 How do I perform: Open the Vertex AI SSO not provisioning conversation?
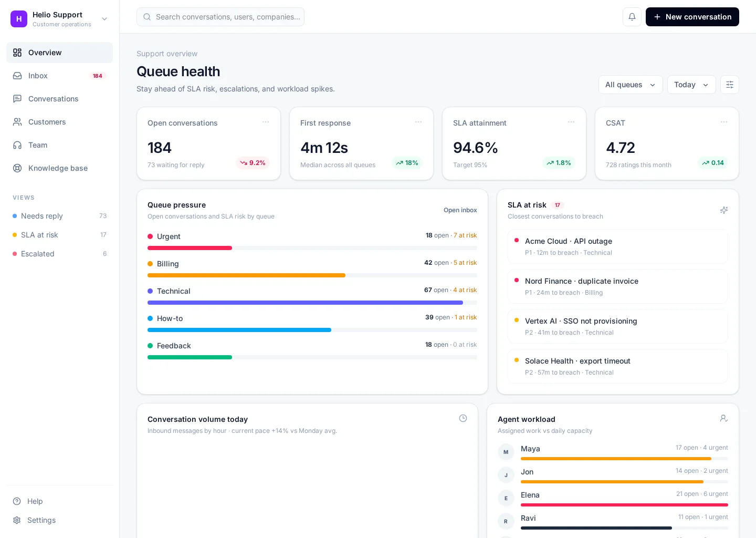point(618,326)
